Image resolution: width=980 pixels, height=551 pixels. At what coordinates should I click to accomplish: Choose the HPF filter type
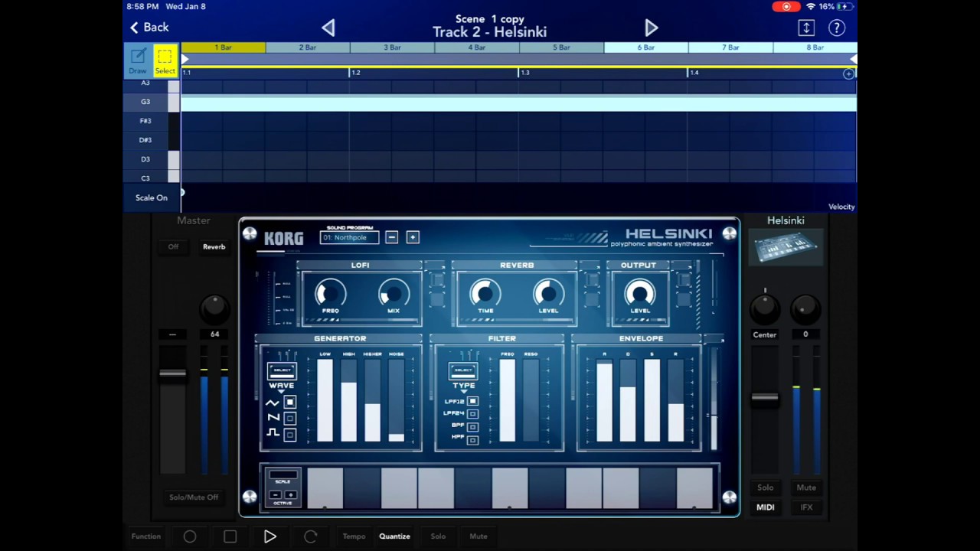pyautogui.click(x=472, y=439)
